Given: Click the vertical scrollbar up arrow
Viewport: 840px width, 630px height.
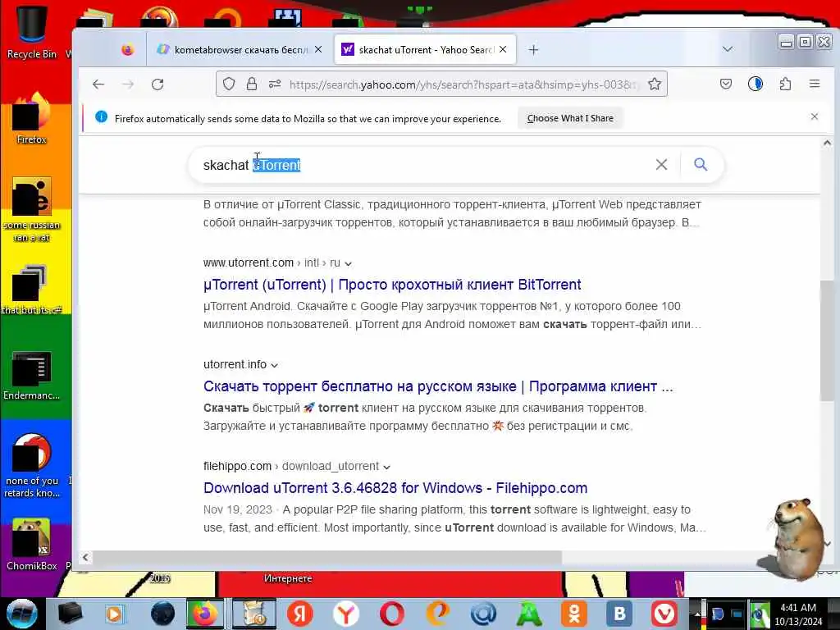Looking at the screenshot, I should pos(827,143).
